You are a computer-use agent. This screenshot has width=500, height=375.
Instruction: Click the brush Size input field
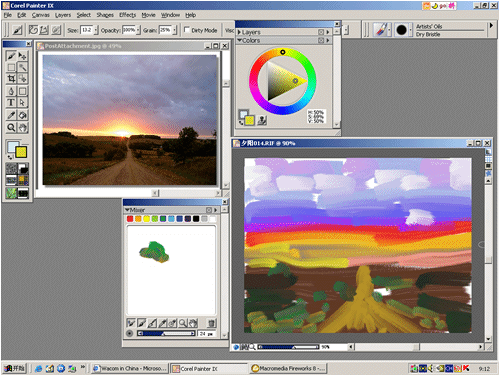click(x=87, y=30)
